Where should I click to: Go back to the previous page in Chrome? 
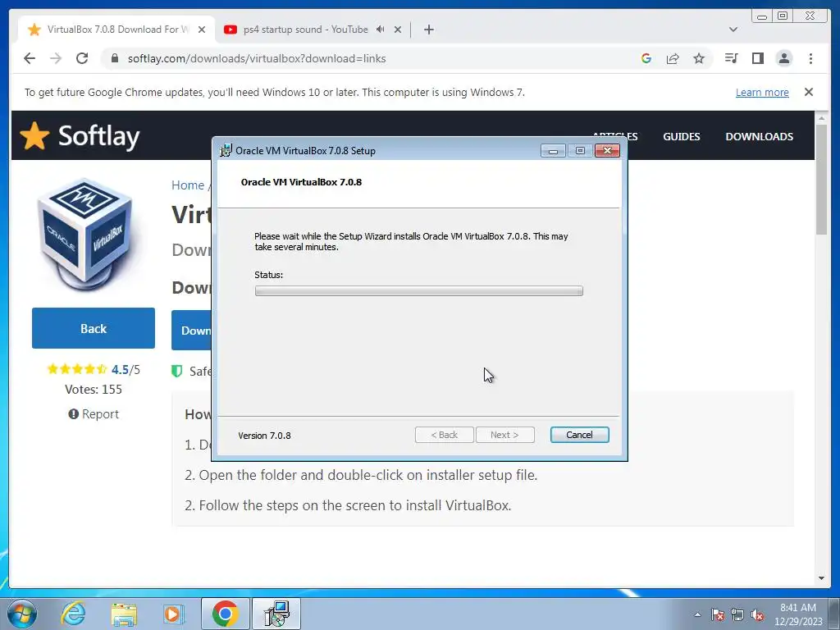30,58
